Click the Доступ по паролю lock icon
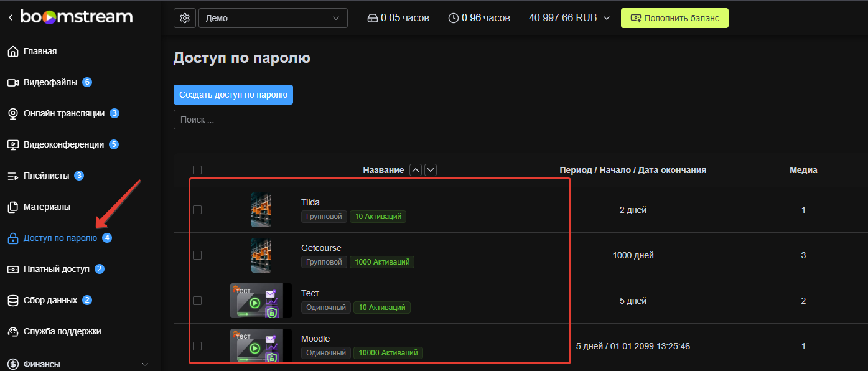 (12, 238)
